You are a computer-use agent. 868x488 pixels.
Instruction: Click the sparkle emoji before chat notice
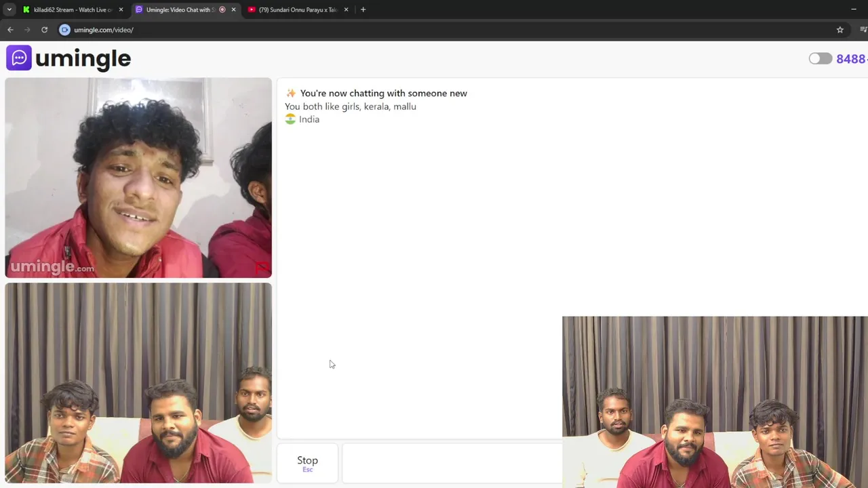point(291,94)
